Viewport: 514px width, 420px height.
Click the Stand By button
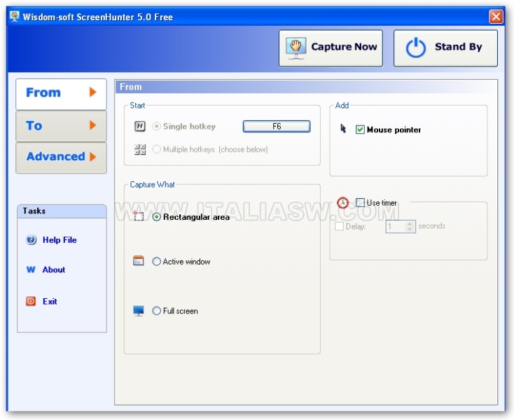click(x=445, y=48)
